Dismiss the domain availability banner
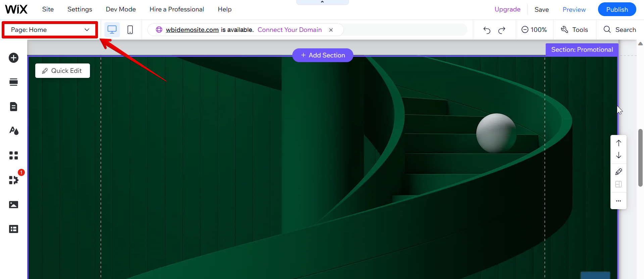644x279 pixels. click(x=331, y=30)
